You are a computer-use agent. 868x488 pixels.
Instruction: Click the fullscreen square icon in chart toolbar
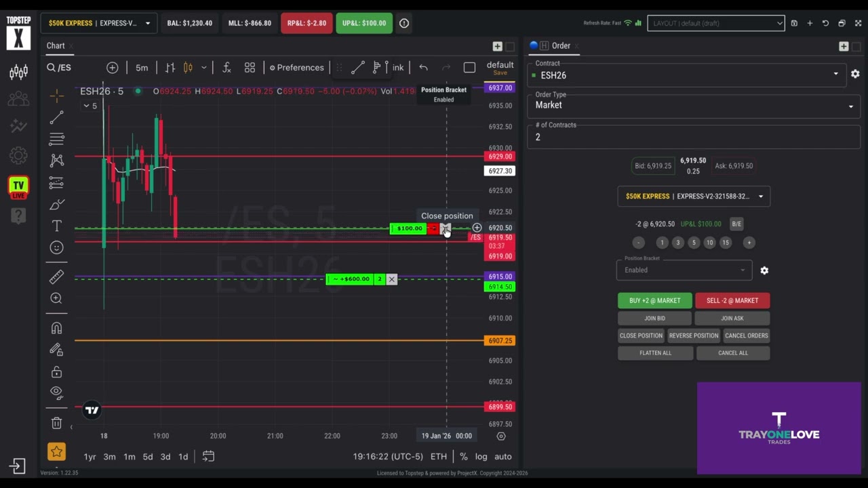click(469, 68)
